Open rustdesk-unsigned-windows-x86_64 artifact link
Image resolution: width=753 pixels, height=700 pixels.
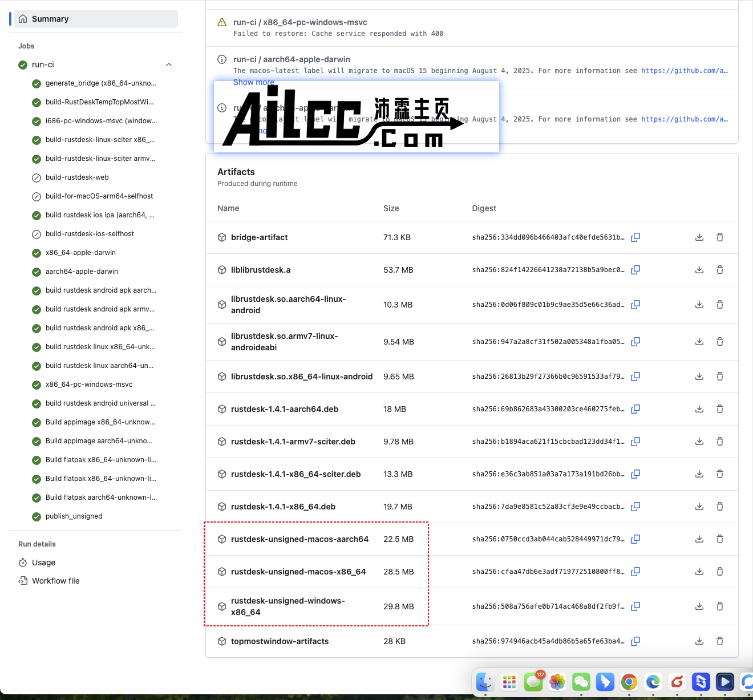tap(288, 606)
